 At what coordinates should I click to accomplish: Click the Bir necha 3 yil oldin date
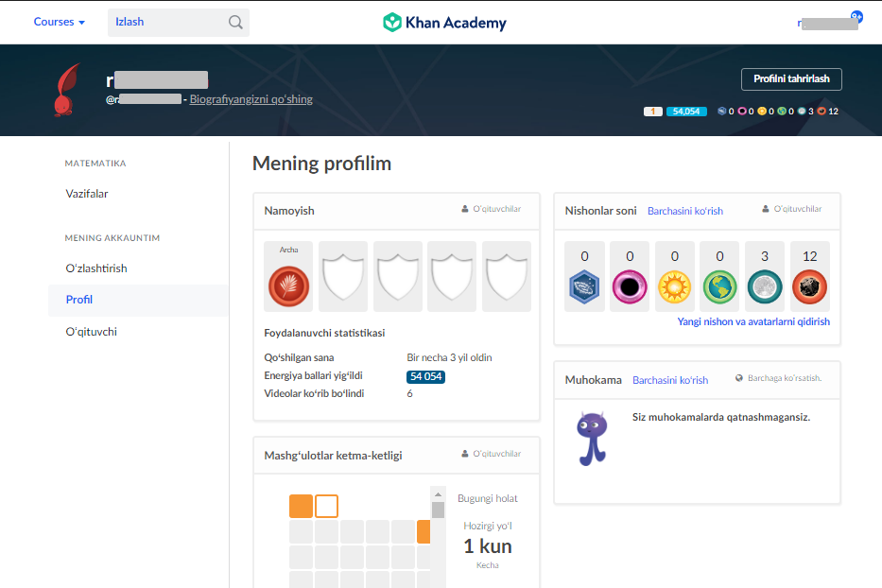click(449, 357)
